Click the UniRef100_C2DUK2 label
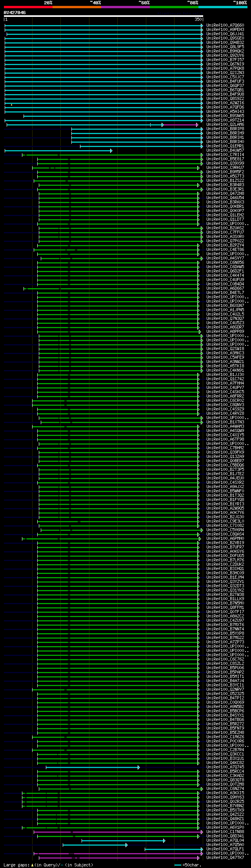This screenshot has width=251, height=868. coord(225,565)
